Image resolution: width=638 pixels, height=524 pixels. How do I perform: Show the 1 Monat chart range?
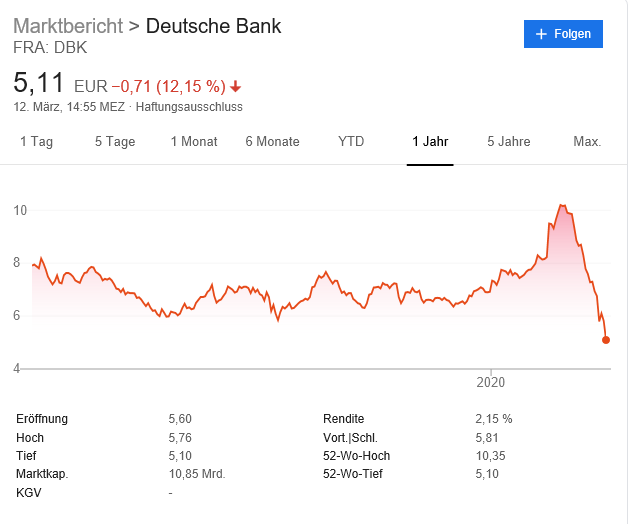click(194, 142)
